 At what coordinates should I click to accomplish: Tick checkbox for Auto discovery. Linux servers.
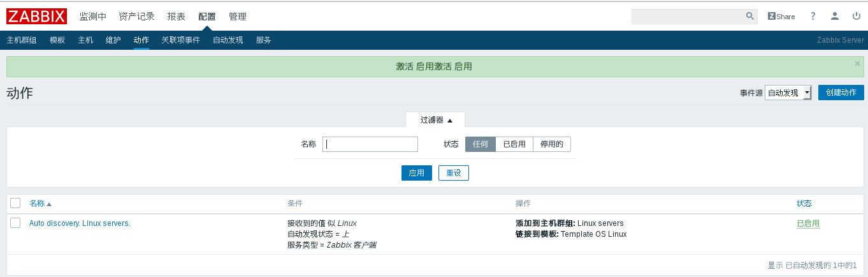(x=15, y=223)
